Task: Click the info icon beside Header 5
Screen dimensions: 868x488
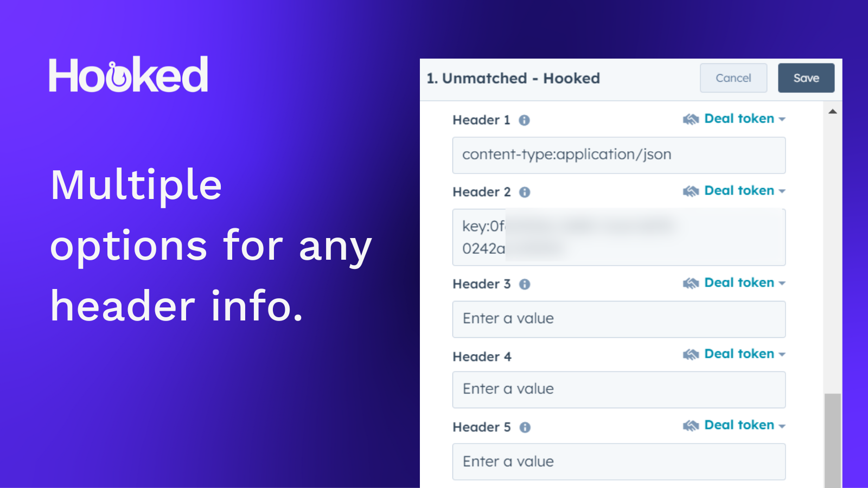Action: pyautogui.click(x=524, y=427)
